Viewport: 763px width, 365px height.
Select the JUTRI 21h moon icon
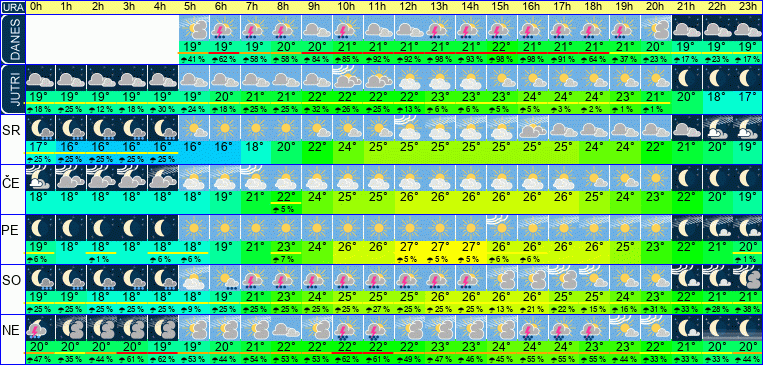(x=687, y=78)
